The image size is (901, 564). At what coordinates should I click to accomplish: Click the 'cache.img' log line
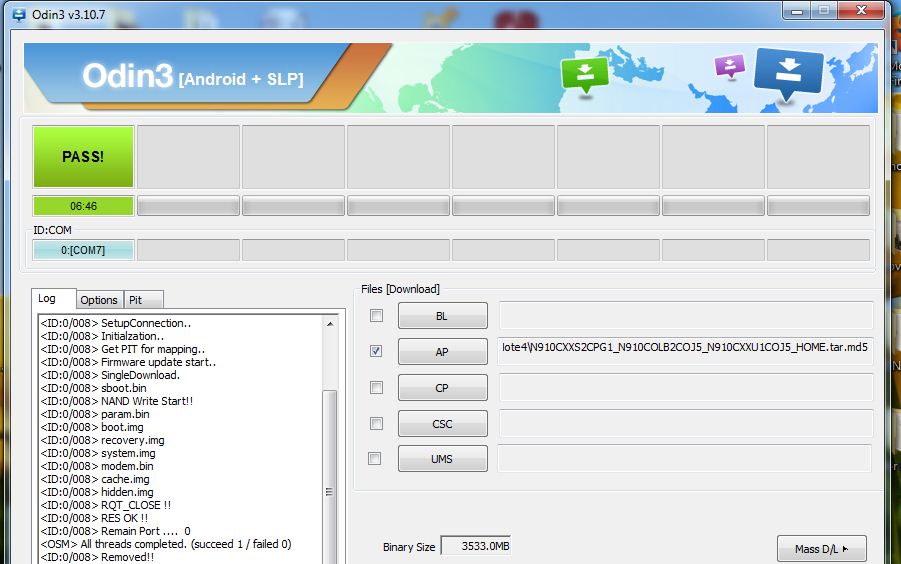point(95,479)
